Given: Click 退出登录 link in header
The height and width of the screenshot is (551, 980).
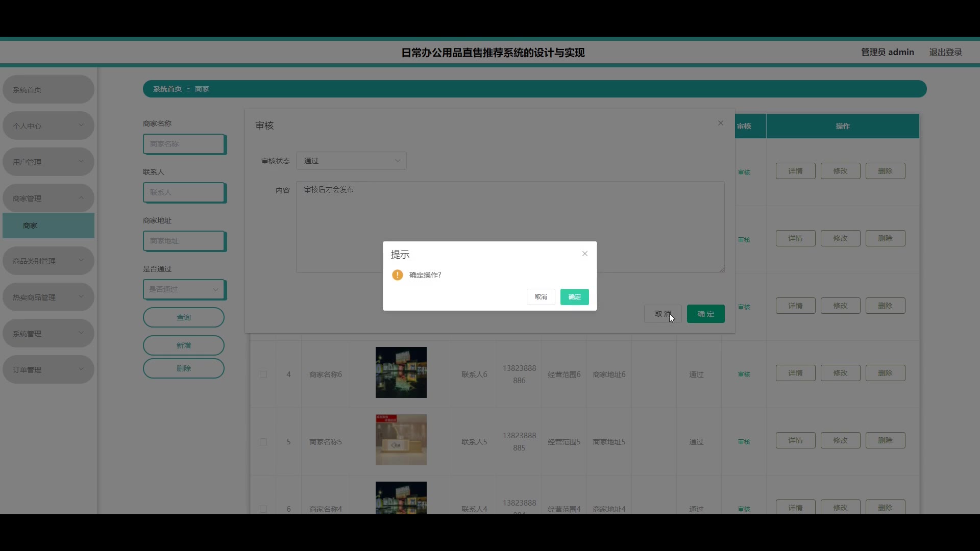Looking at the screenshot, I should pyautogui.click(x=945, y=52).
